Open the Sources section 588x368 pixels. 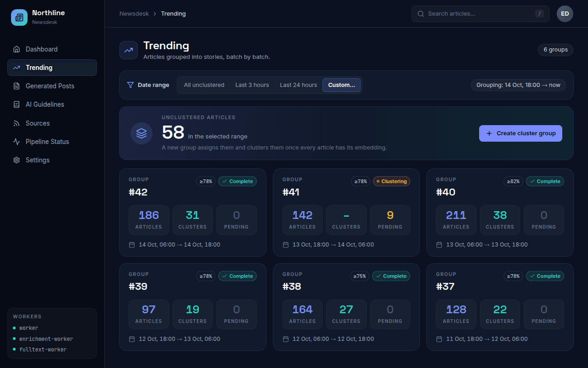click(52, 123)
